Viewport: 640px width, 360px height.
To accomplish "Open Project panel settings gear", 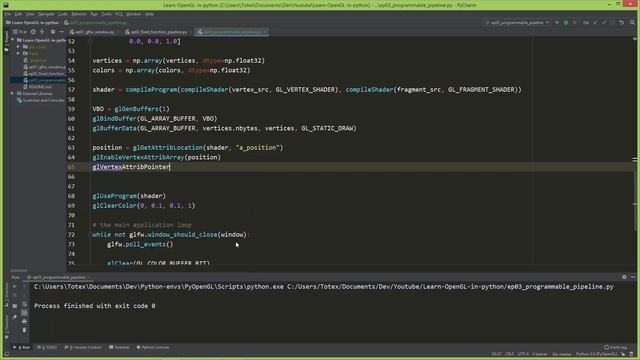I will click(53, 32).
